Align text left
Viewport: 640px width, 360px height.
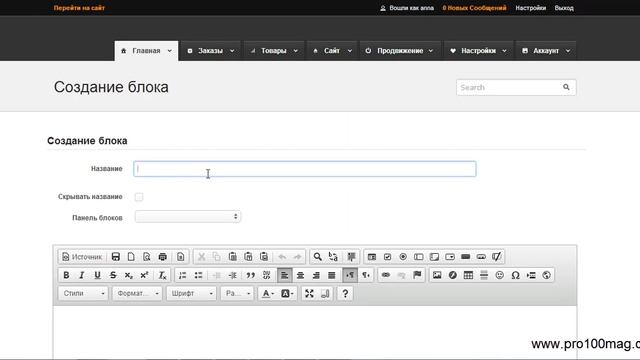click(x=284, y=275)
